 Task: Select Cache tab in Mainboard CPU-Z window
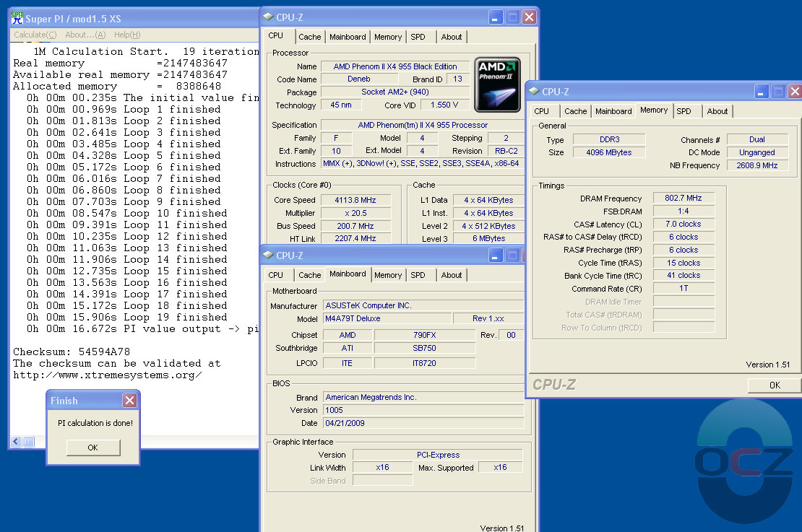309,275
